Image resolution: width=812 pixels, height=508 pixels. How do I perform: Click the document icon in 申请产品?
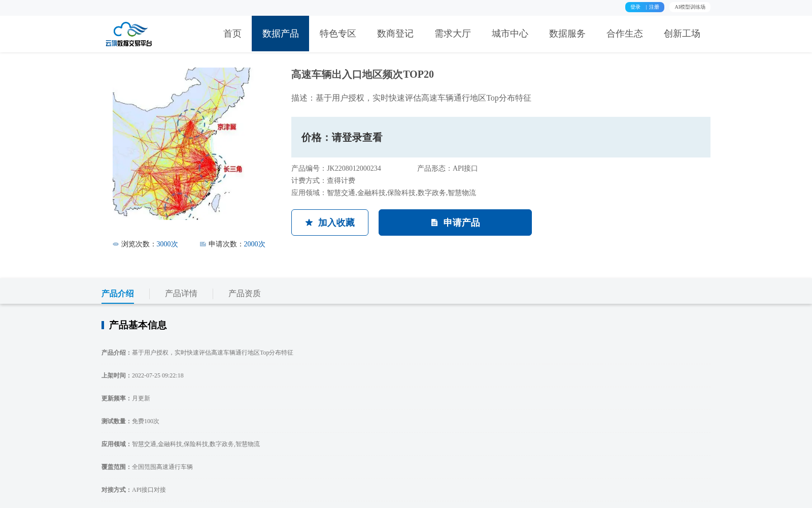(x=434, y=223)
